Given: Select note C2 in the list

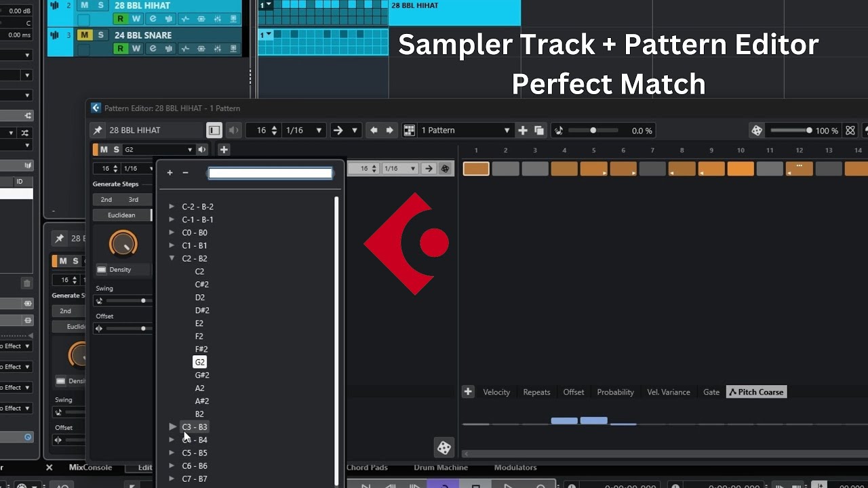Looking at the screenshot, I should point(199,271).
